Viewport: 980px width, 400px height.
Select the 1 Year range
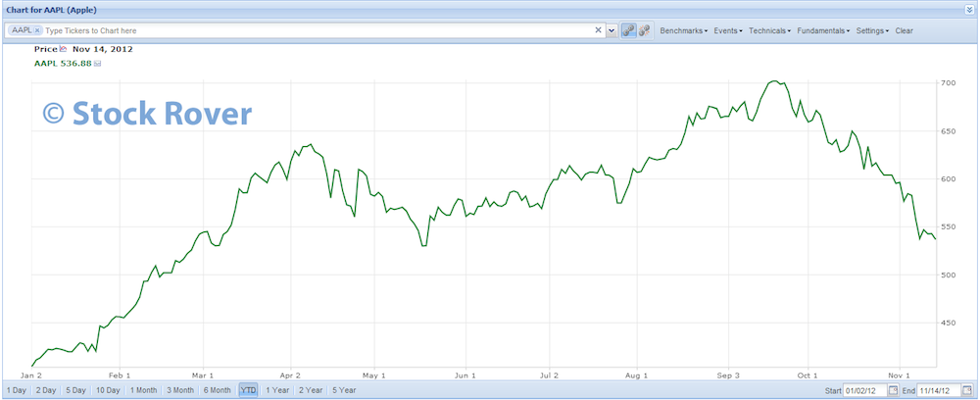[277, 390]
